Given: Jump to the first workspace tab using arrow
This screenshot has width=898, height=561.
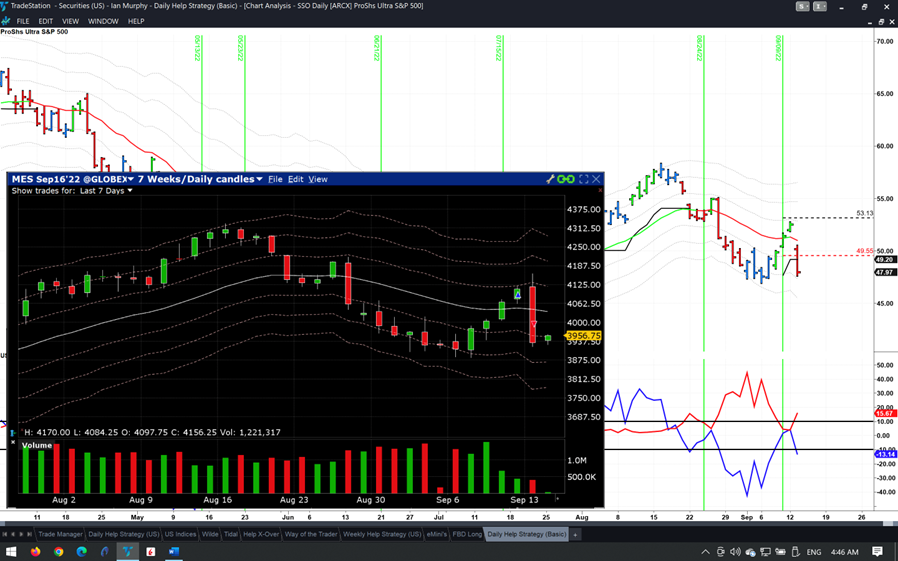Looking at the screenshot, I should 5,534.
